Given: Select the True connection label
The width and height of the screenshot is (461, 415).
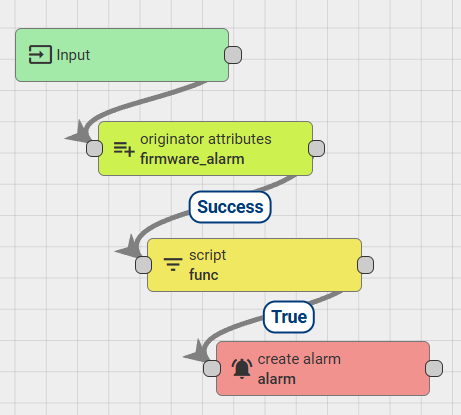Looking at the screenshot, I should click(289, 317).
